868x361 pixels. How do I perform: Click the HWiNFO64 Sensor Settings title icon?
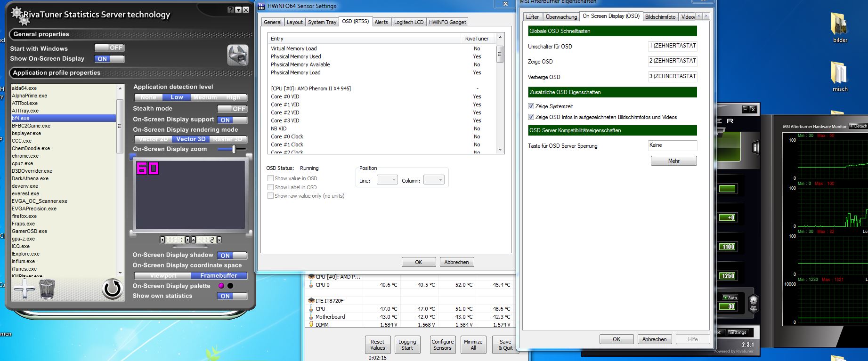coord(261,6)
